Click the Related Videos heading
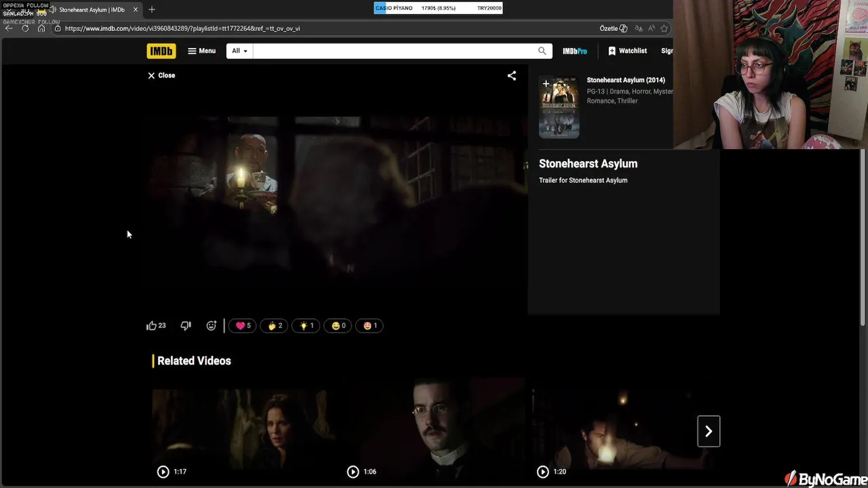Screen dimensions: 868x488 tap(194, 361)
